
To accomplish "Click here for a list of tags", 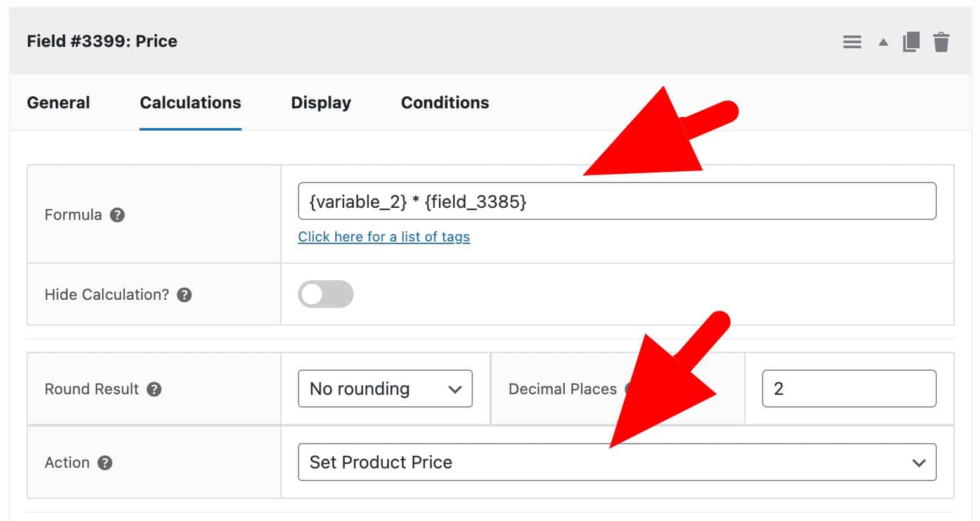I will [384, 236].
